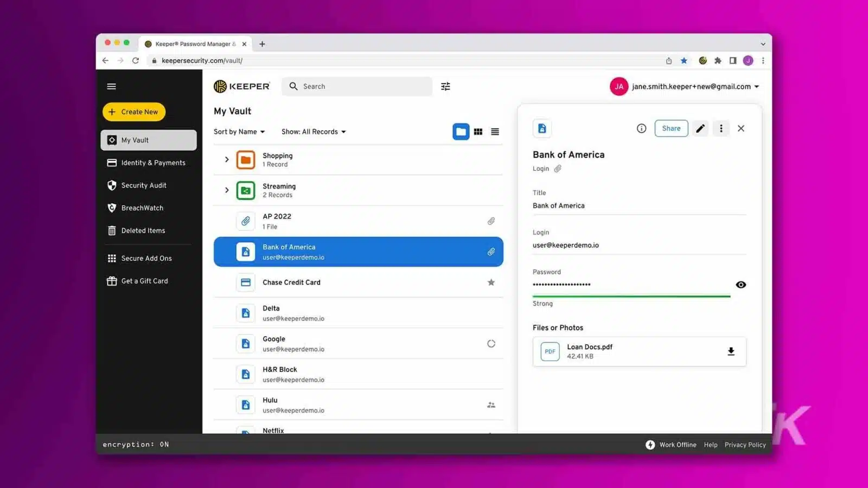Click the Share button
868x488 pixels.
point(671,129)
